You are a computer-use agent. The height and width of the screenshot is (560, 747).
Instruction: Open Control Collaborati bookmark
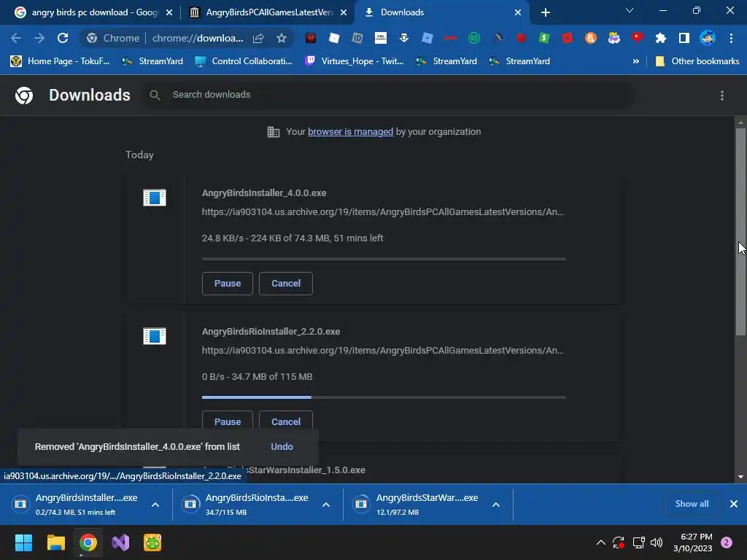click(x=244, y=61)
